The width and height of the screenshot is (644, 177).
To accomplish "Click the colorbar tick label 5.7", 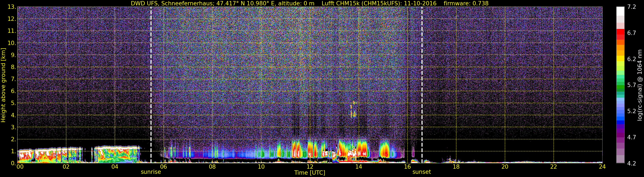I will 632,85.
